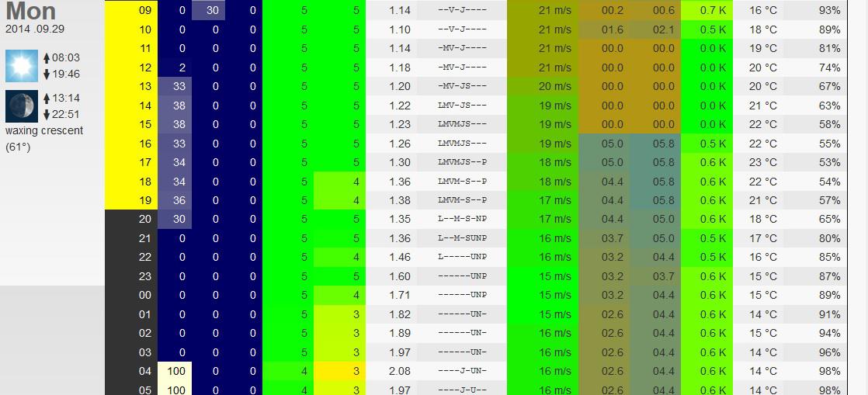Click the '05.8' value at hour 16

click(x=663, y=144)
